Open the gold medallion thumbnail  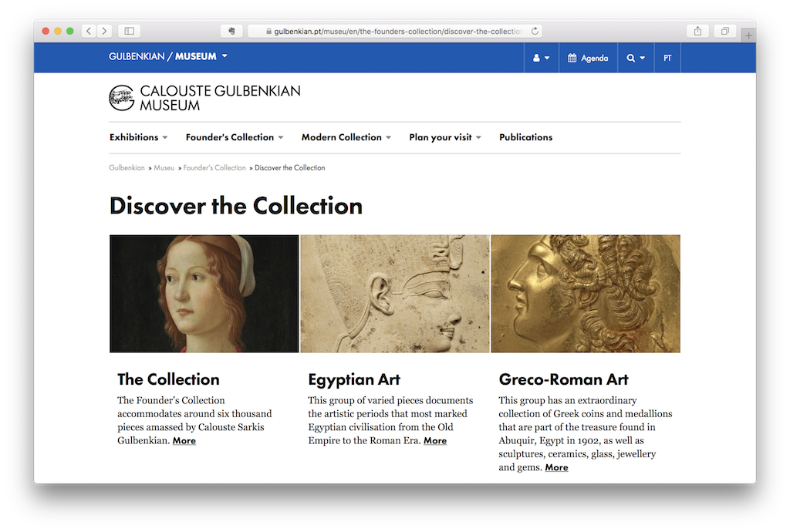click(x=586, y=294)
